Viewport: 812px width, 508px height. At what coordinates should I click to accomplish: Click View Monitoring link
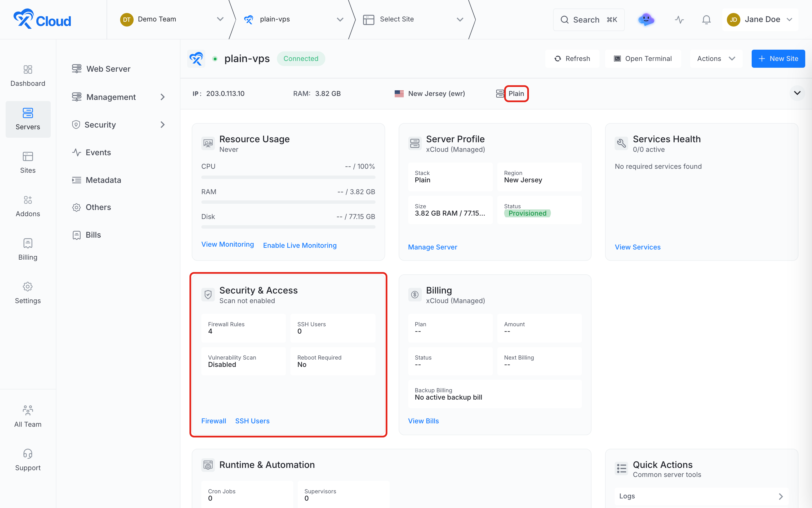(x=228, y=244)
